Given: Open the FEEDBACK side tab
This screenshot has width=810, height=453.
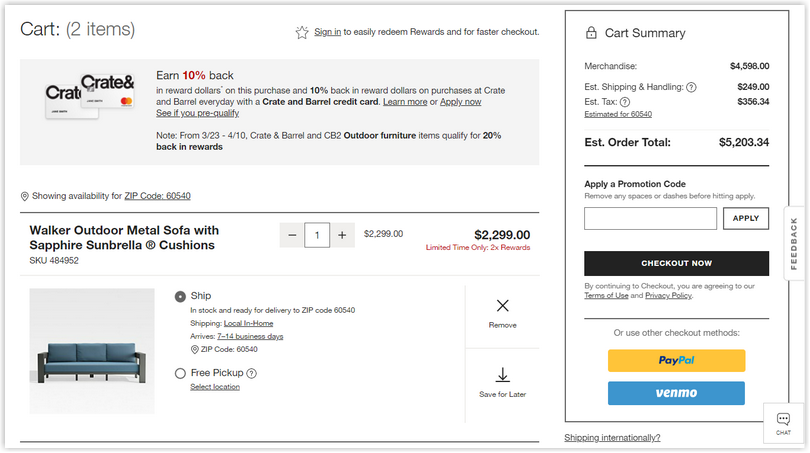Looking at the screenshot, I should coord(794,243).
